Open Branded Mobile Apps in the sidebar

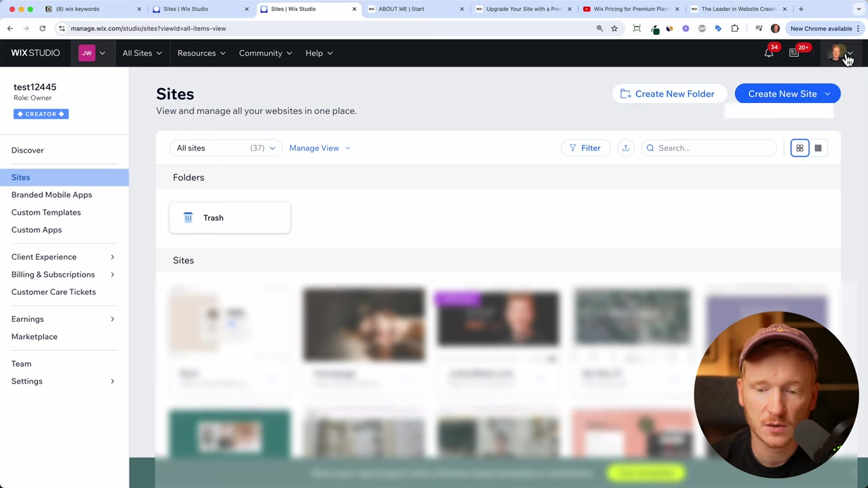(52, 195)
